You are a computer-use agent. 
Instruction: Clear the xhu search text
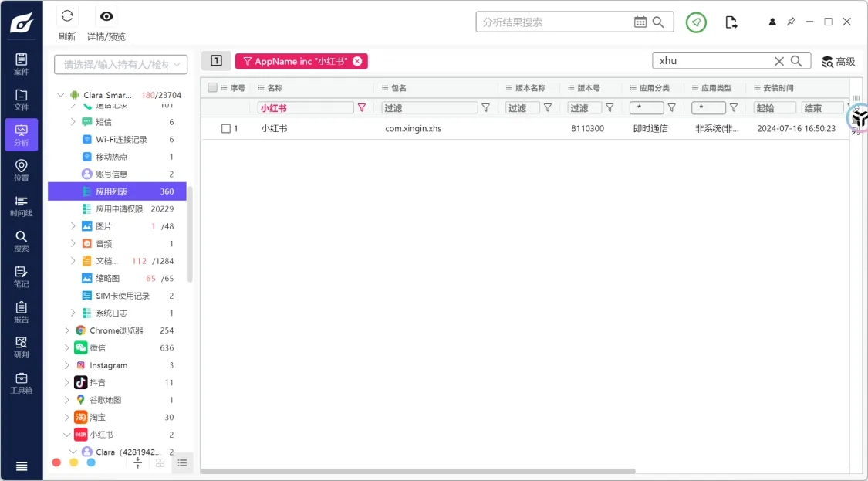pyautogui.click(x=778, y=61)
